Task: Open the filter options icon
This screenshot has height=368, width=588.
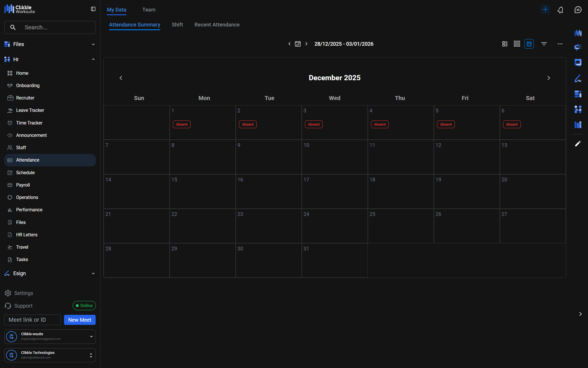Action: tap(544, 44)
